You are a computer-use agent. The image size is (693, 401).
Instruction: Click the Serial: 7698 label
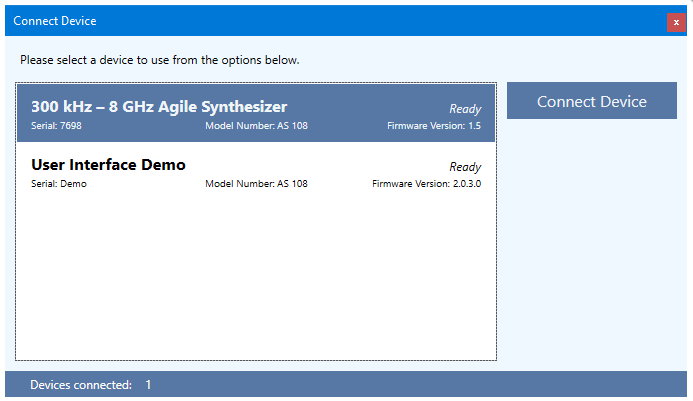(x=58, y=126)
